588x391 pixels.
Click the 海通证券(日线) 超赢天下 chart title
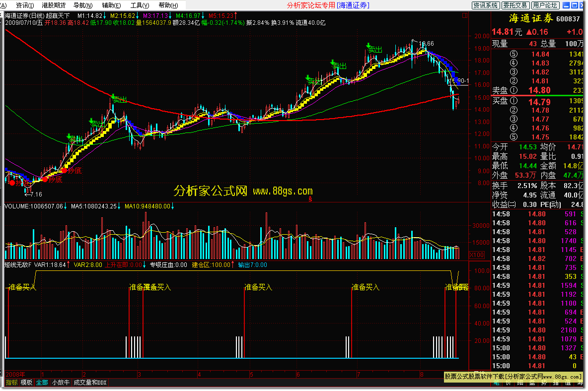37,16
